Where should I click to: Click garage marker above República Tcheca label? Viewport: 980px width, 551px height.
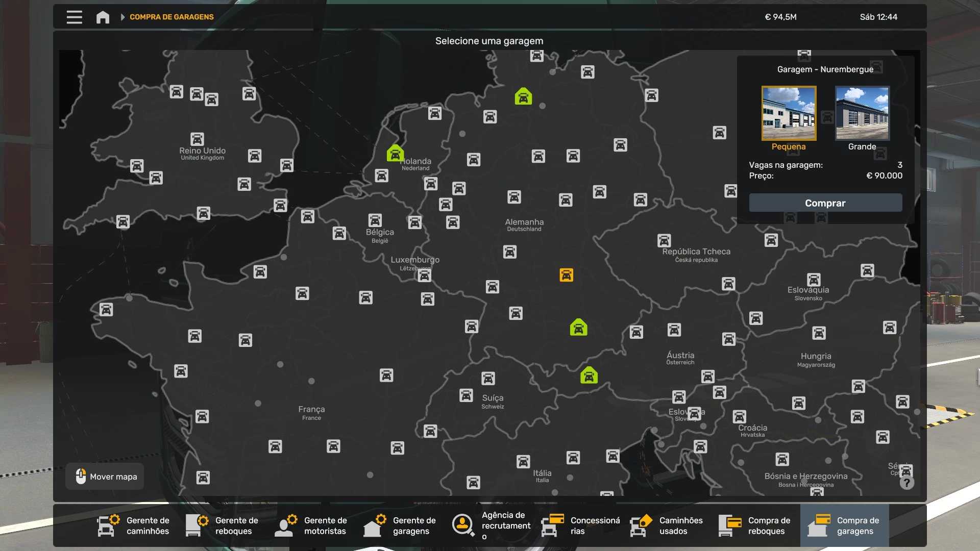click(x=664, y=240)
